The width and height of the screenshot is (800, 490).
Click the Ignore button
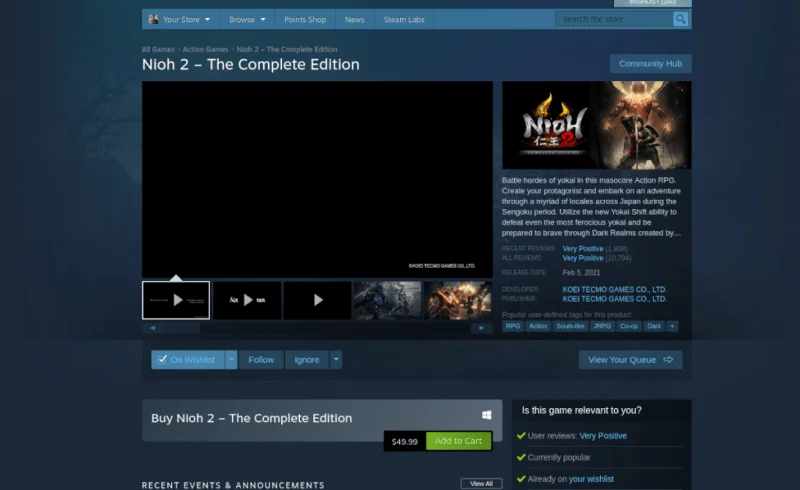[x=307, y=360]
